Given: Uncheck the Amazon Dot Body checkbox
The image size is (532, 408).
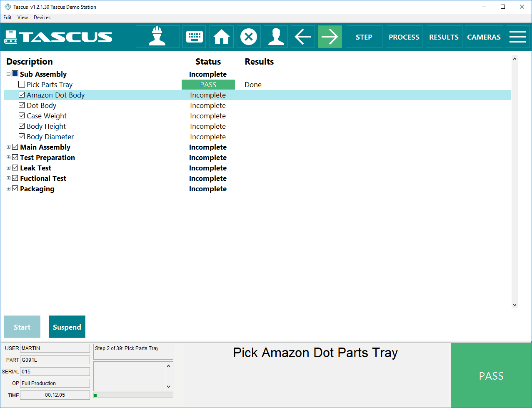Looking at the screenshot, I should pos(22,95).
